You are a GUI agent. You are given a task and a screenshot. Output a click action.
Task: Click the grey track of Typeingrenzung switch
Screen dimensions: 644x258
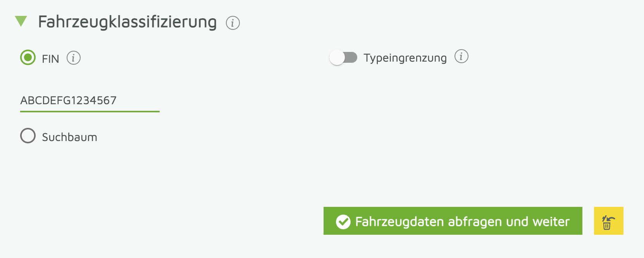(351, 58)
